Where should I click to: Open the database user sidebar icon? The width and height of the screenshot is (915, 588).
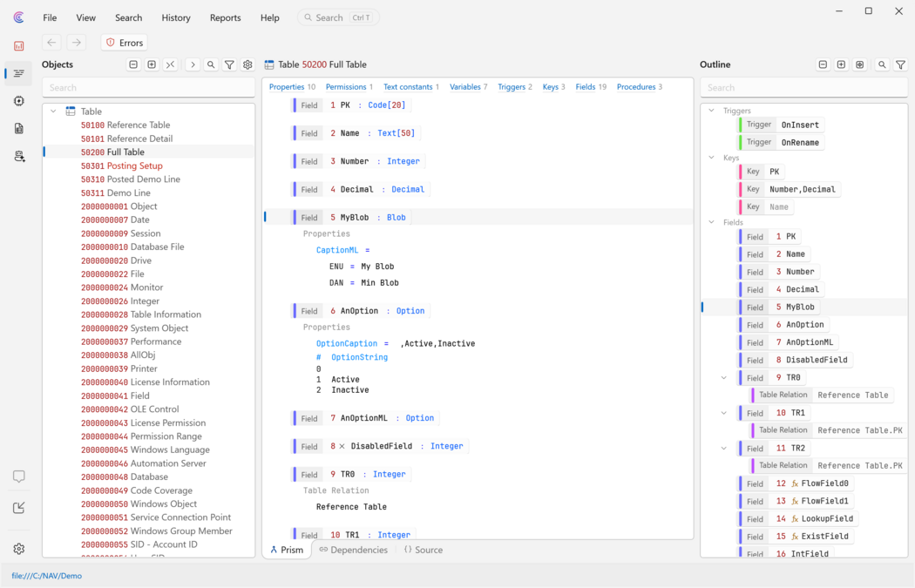tap(19, 156)
